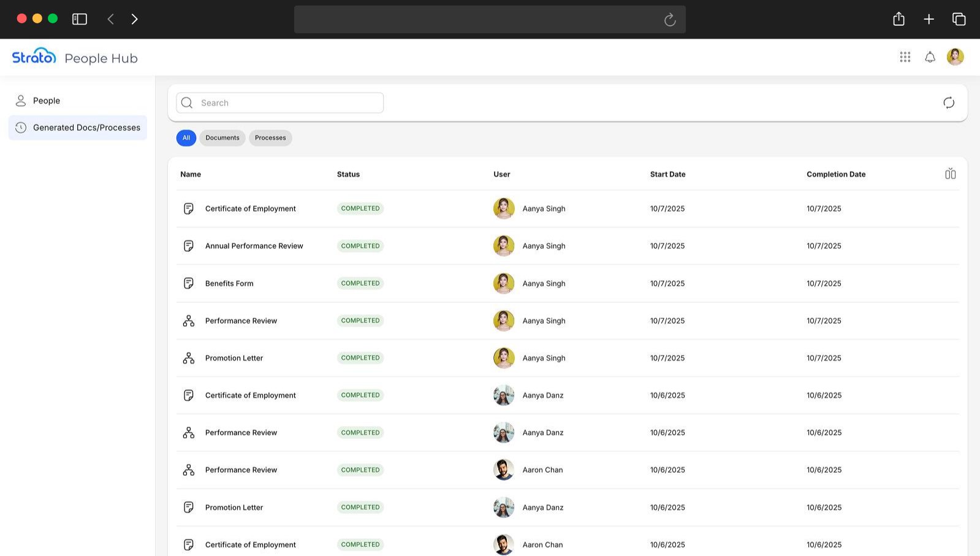Click Aanya Singh's avatar in Annual Performance Review row
This screenshot has height=556, width=980.
click(504, 246)
